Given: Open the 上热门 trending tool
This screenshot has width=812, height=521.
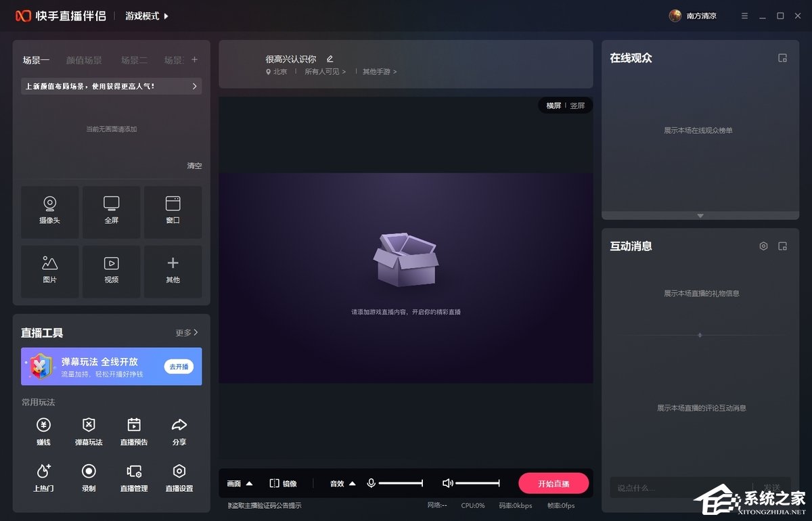Looking at the screenshot, I should (x=43, y=478).
